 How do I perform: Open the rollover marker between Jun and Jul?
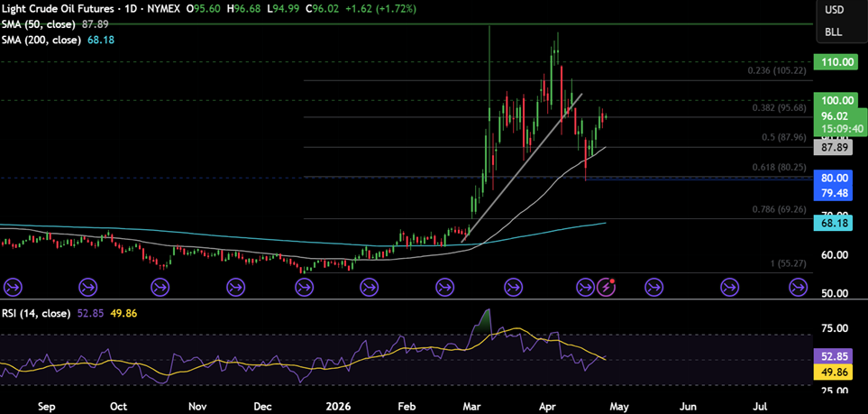(729, 287)
